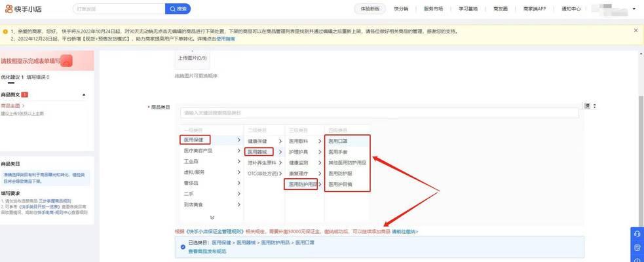Screen dimensions: 644x262
Task: Choose 其他医用防护用品 fourth-level category
Action: tap(347, 162)
